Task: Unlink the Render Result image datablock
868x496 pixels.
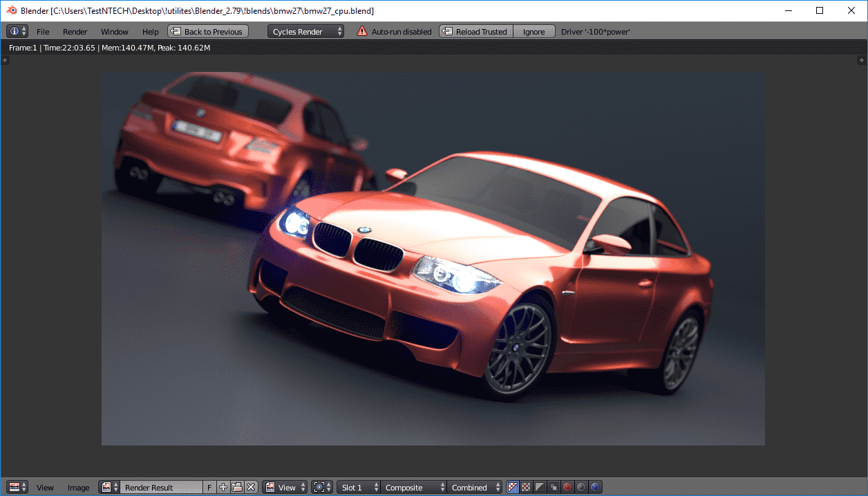Action: coord(251,488)
